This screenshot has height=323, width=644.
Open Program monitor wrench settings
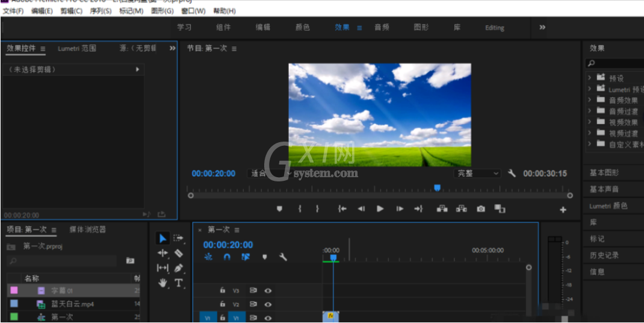(x=512, y=173)
